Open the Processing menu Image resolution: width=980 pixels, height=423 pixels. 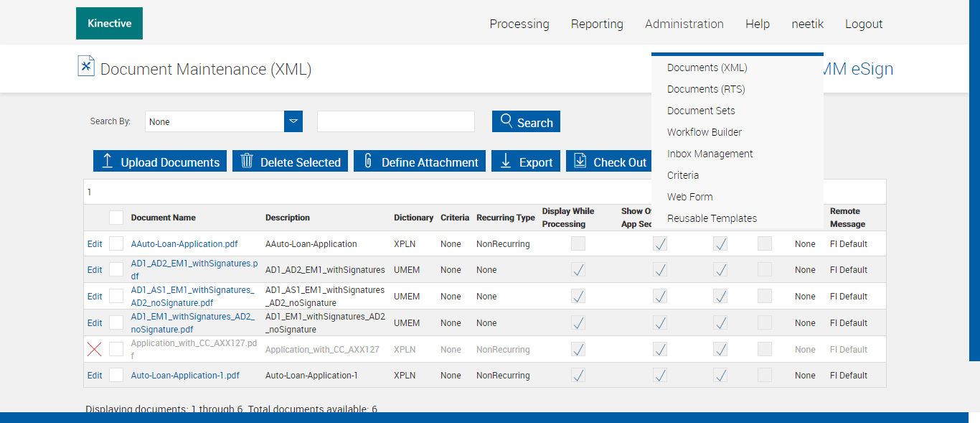point(519,24)
